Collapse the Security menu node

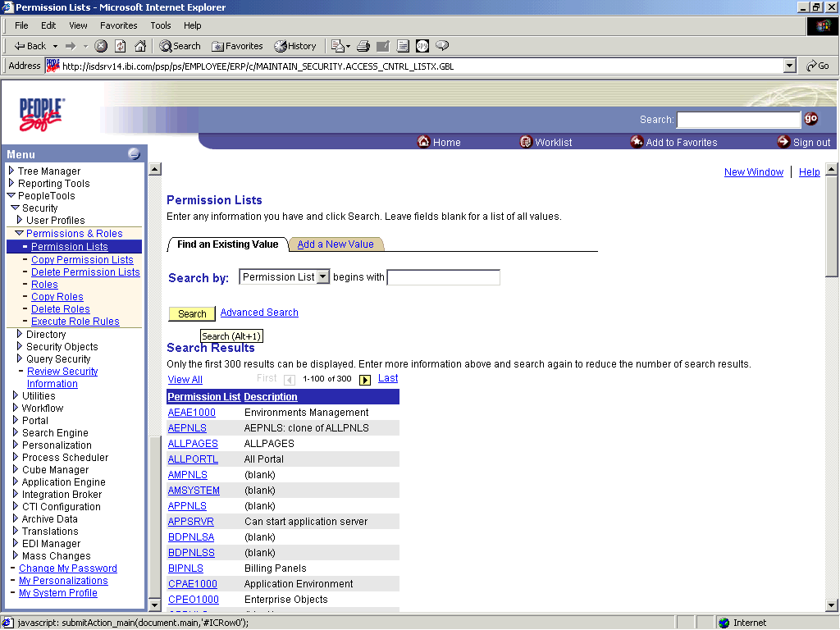pos(15,208)
